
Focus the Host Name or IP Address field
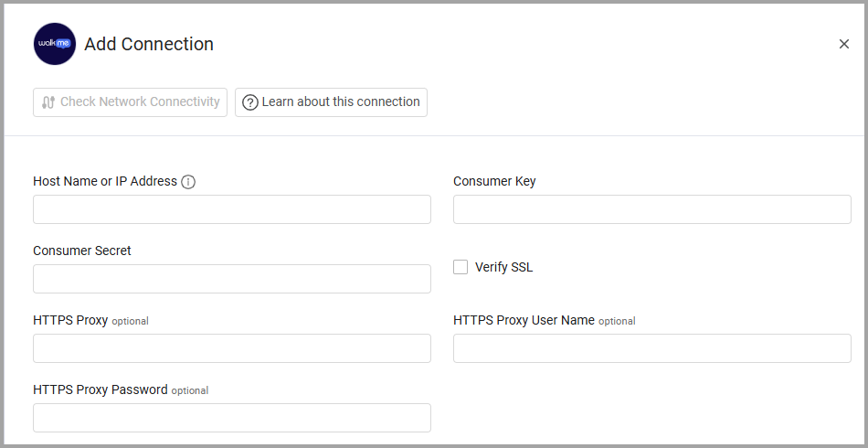pos(232,209)
